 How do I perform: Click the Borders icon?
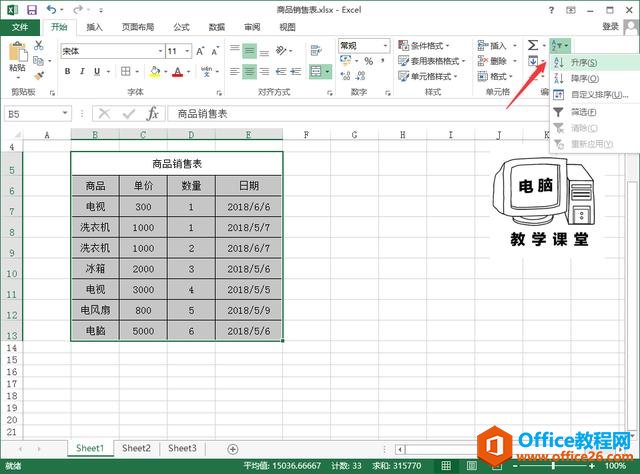tap(126, 71)
